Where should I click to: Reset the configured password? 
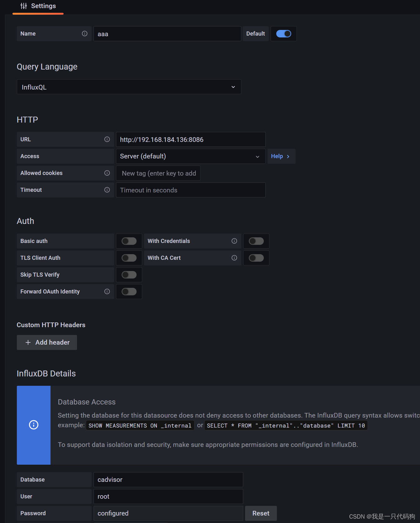(x=261, y=513)
